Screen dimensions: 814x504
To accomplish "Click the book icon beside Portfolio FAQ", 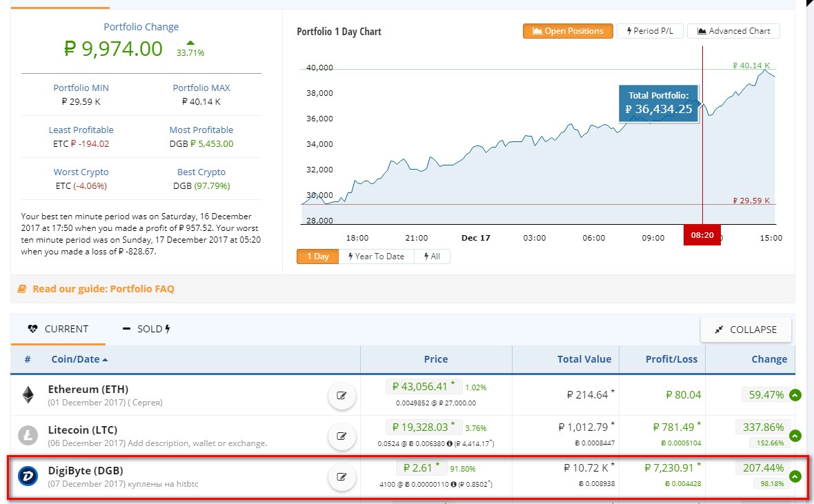I will 22,289.
